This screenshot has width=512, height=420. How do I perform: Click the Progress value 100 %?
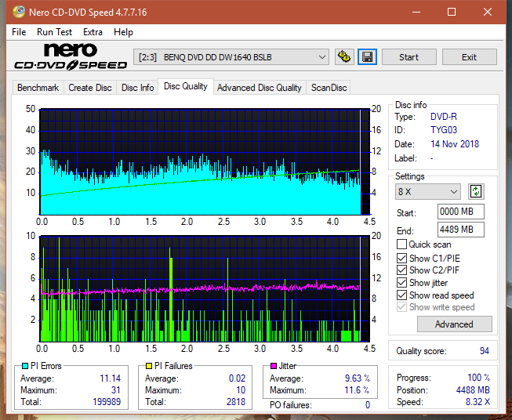point(479,378)
